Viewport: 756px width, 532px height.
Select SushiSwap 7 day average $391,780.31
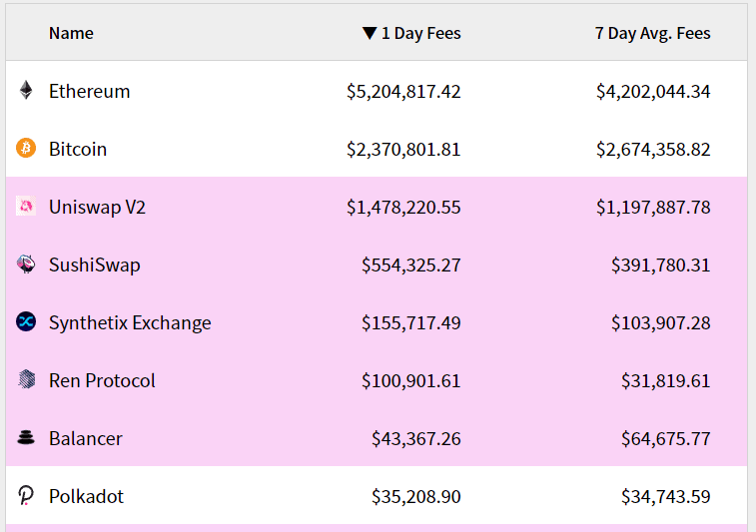tap(661, 266)
